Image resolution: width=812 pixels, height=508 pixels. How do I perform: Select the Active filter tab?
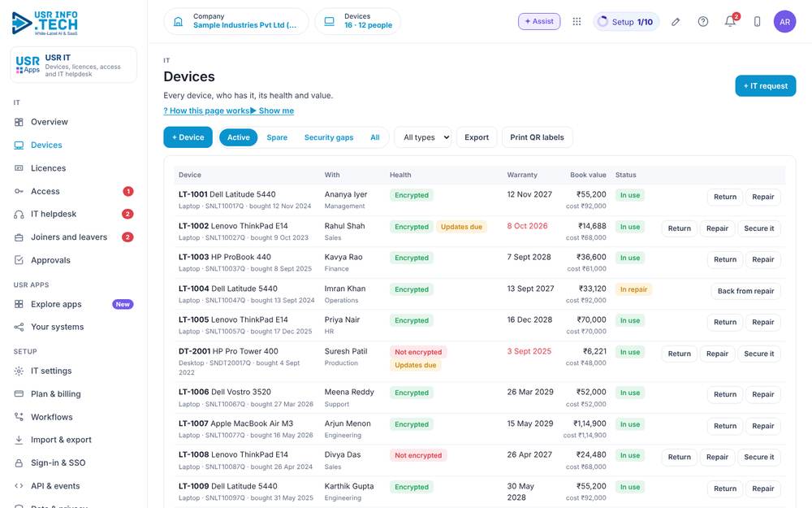coord(238,137)
